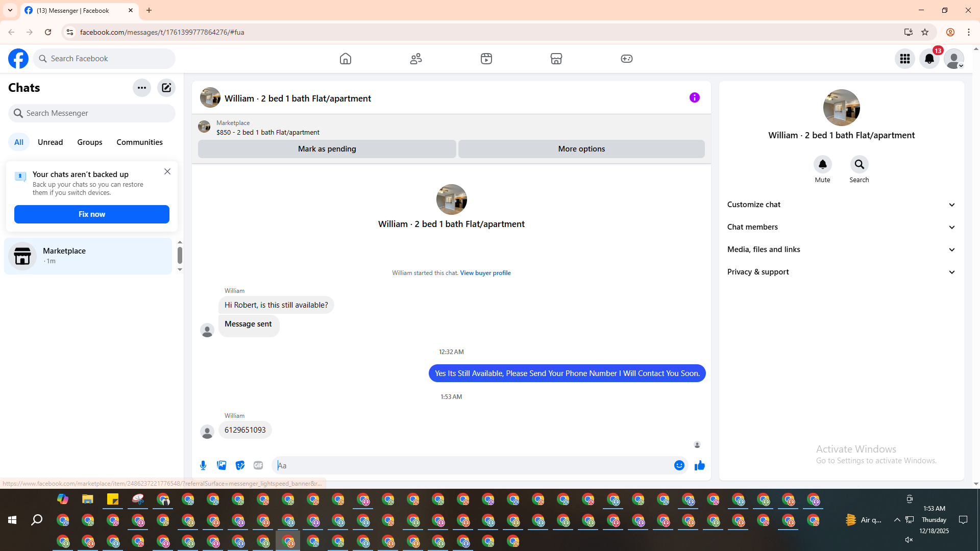Viewport: 980px width, 551px height.
Task: Click the message text input field
Action: pyautogui.click(x=472, y=465)
